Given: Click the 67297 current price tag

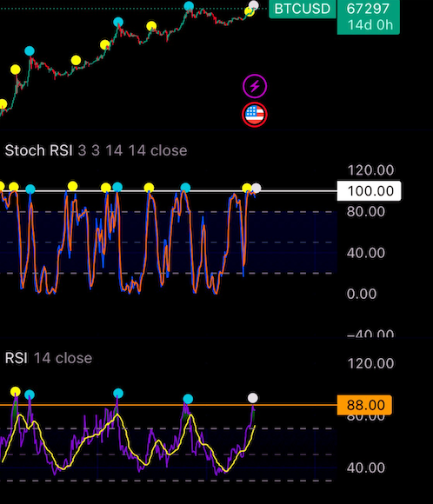Looking at the screenshot, I should (x=369, y=16).
